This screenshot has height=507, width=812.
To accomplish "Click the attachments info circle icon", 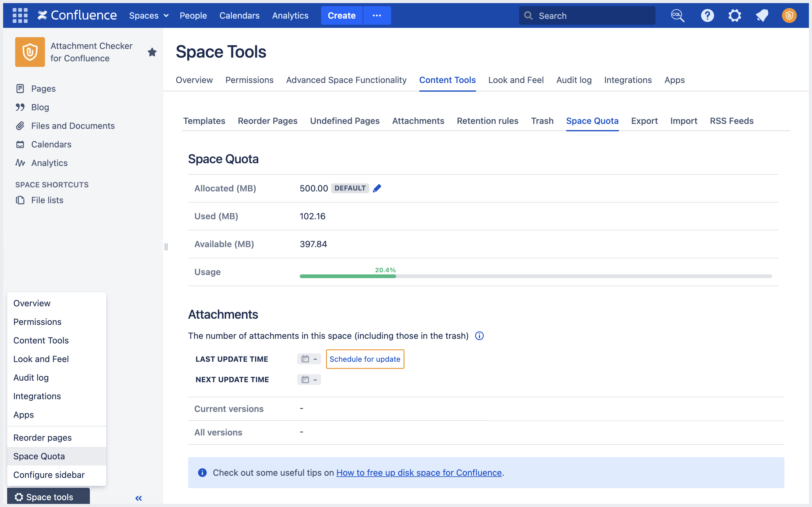I will tap(479, 336).
